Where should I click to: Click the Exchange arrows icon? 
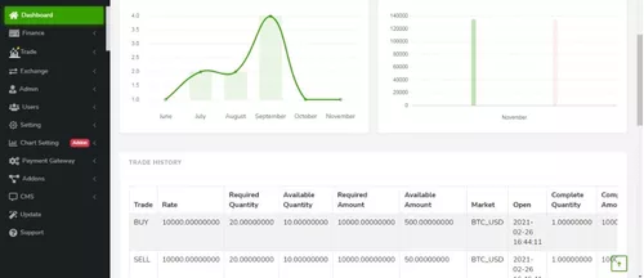[13, 71]
